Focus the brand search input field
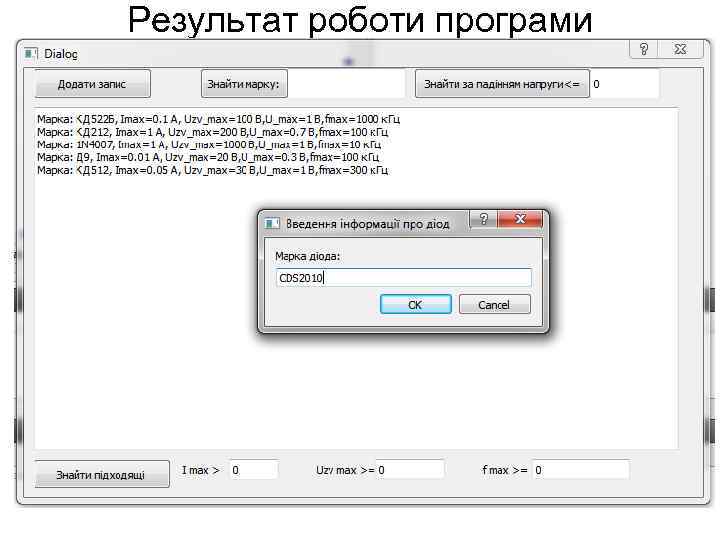This screenshot has width=720, height=540. click(x=347, y=84)
